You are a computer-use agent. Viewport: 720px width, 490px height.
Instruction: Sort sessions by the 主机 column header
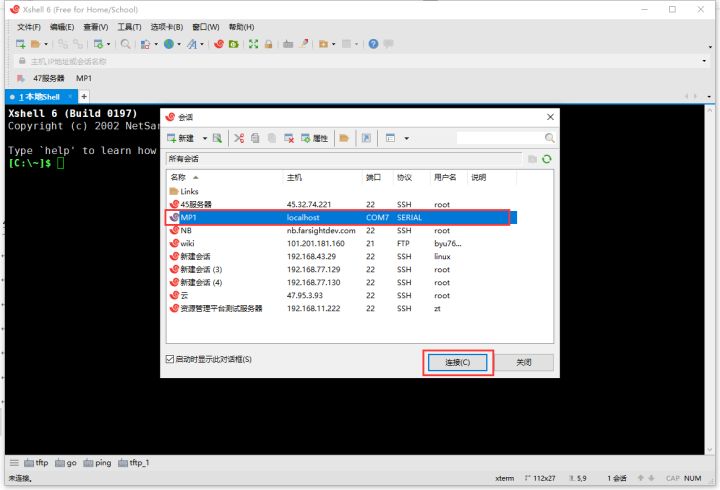[322, 177]
